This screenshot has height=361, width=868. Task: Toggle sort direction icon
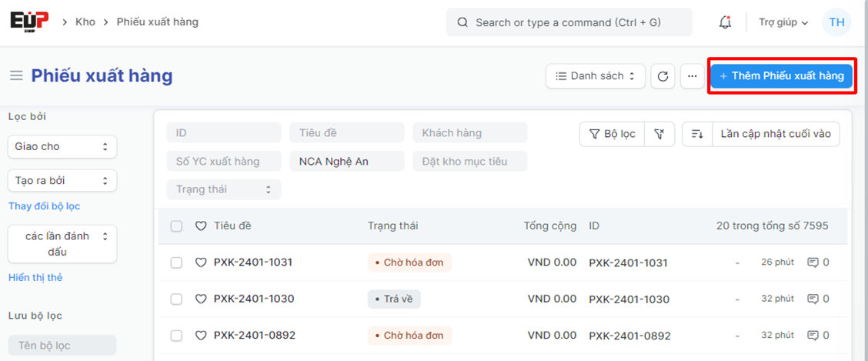click(697, 134)
